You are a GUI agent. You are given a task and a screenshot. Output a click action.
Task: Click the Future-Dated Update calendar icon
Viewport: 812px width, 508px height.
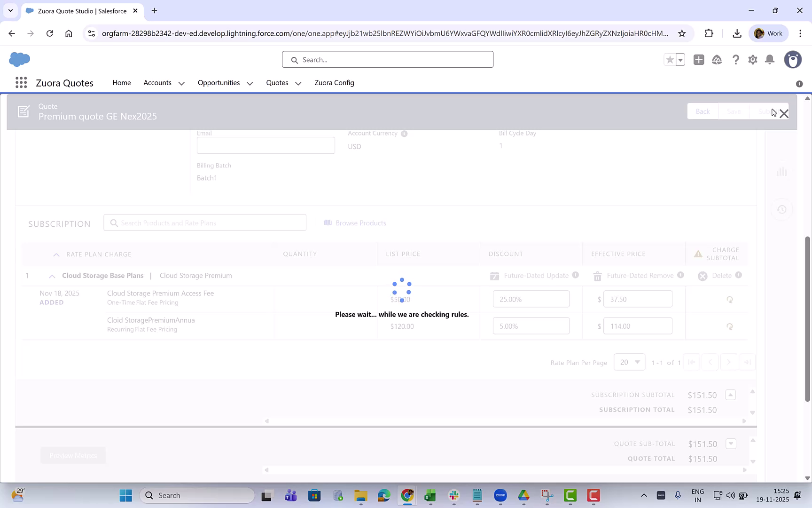494,276
